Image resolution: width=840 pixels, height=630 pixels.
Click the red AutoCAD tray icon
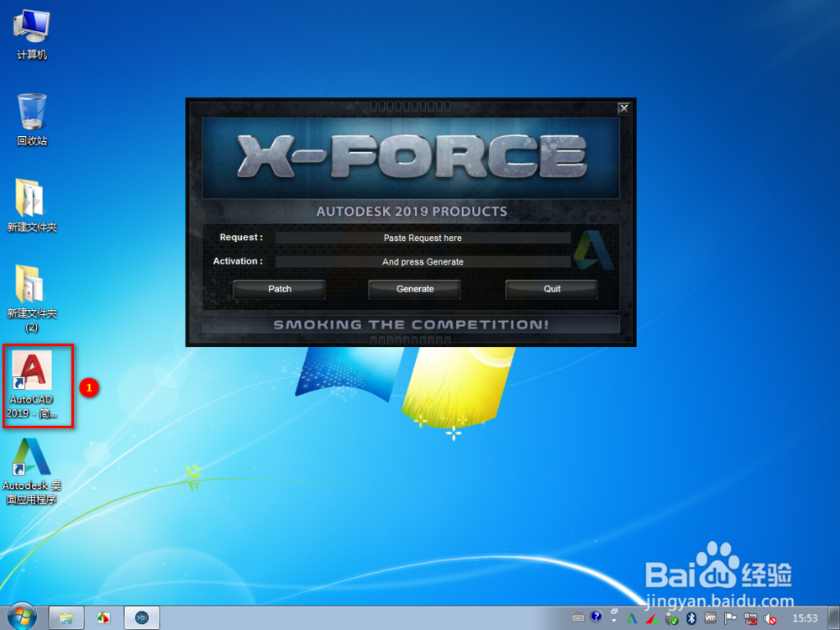click(652, 619)
